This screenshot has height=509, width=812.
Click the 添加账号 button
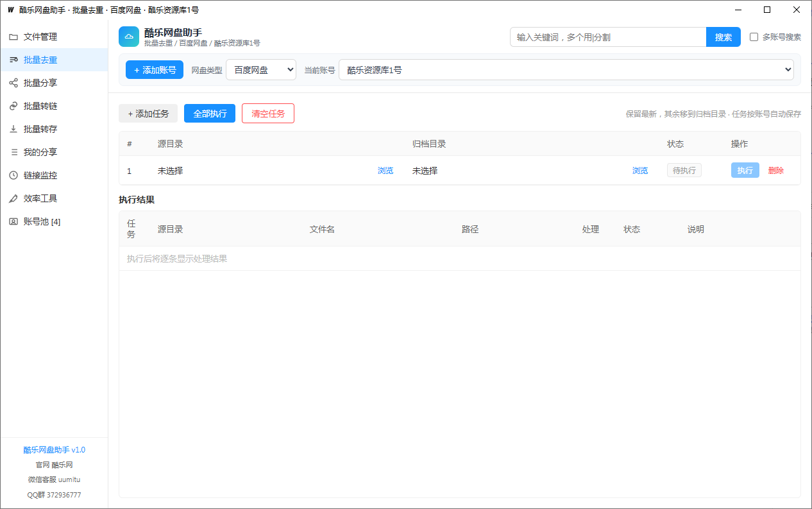(155, 70)
